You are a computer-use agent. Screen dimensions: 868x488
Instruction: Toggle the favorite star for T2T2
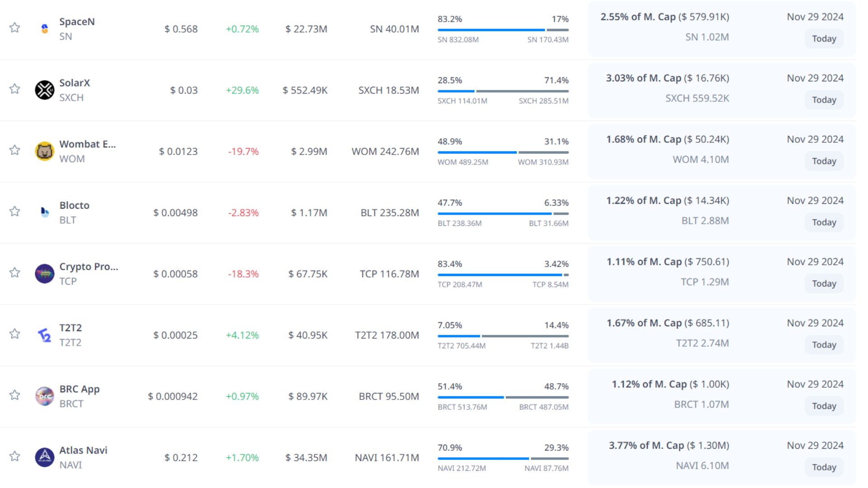(15, 333)
